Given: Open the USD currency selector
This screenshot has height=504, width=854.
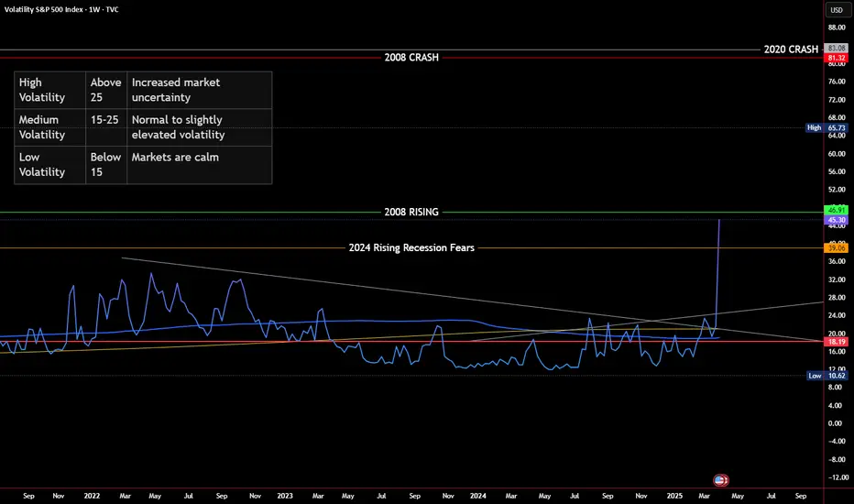Looking at the screenshot, I should (x=837, y=10).
